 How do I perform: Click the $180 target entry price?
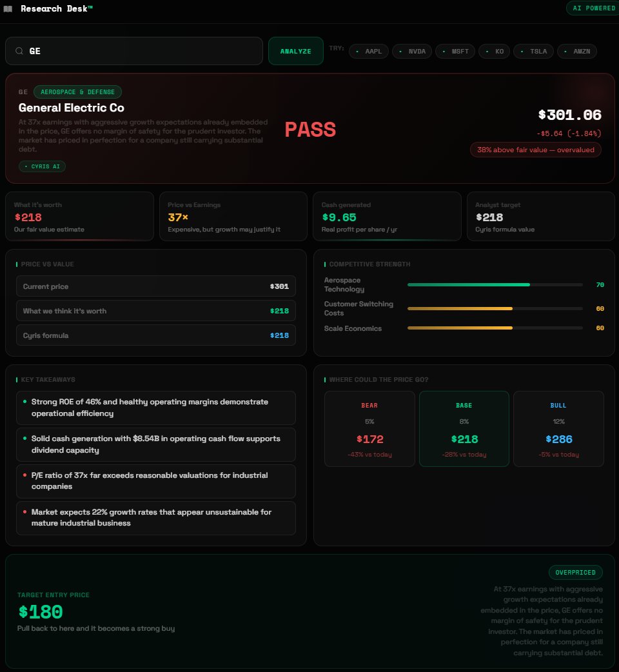click(x=41, y=611)
